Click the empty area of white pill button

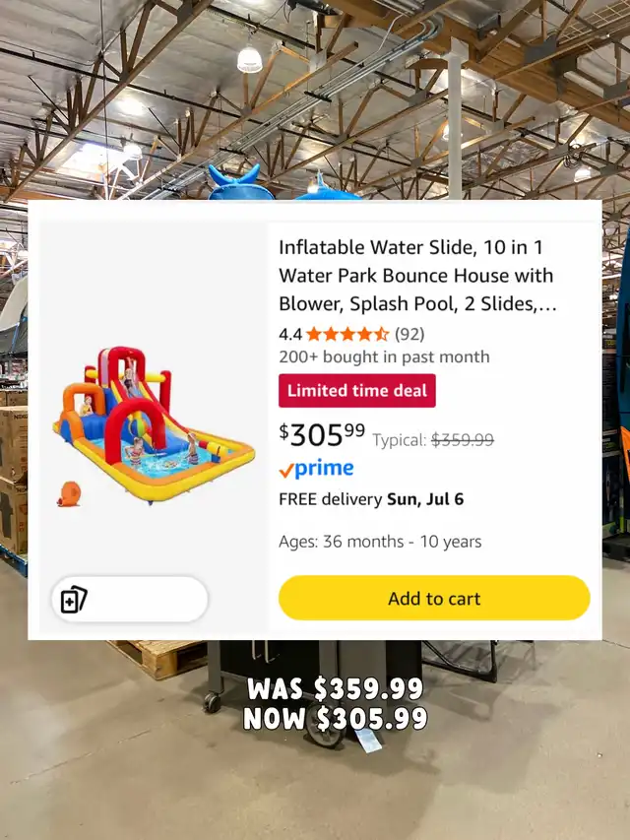pos(148,600)
